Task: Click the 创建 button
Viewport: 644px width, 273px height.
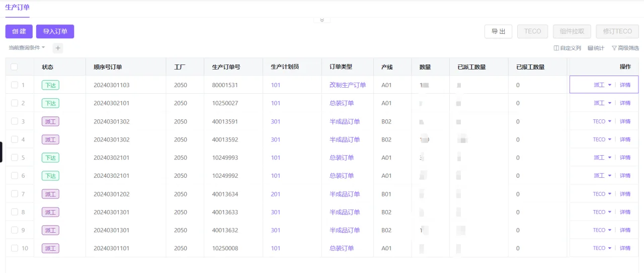Action: [19, 31]
